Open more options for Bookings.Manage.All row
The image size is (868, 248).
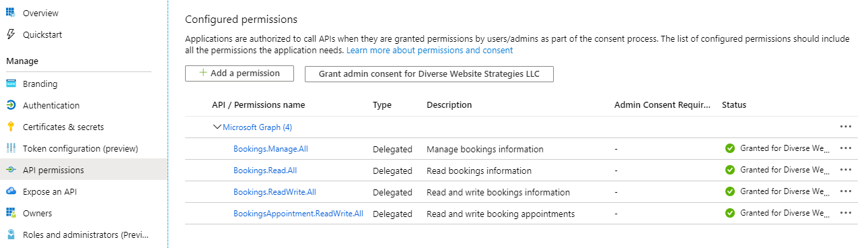pyautogui.click(x=846, y=148)
